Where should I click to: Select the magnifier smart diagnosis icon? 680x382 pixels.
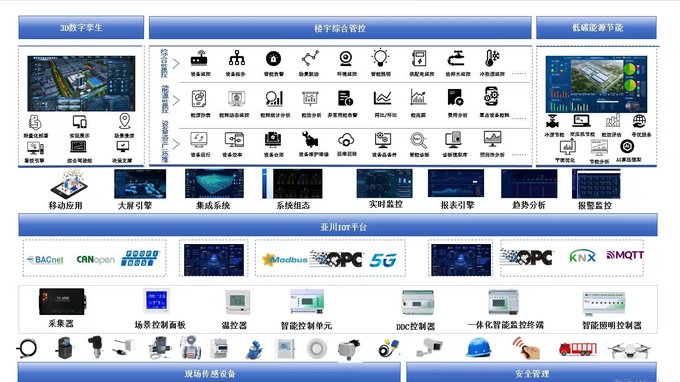(418, 140)
